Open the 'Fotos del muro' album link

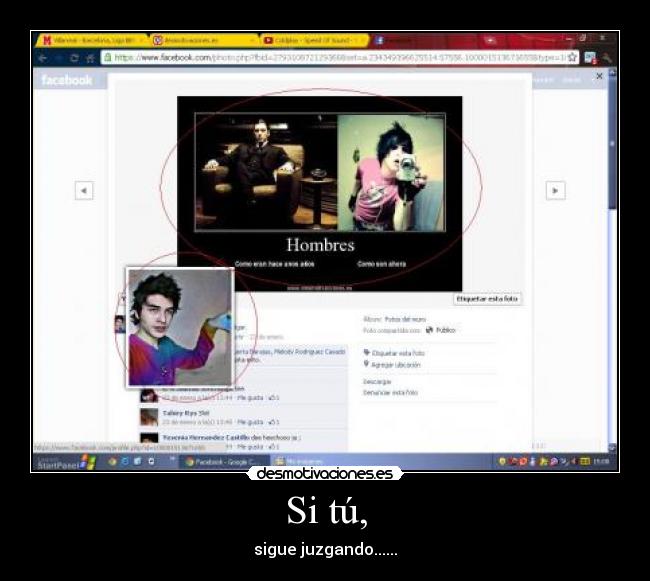[x=405, y=319]
